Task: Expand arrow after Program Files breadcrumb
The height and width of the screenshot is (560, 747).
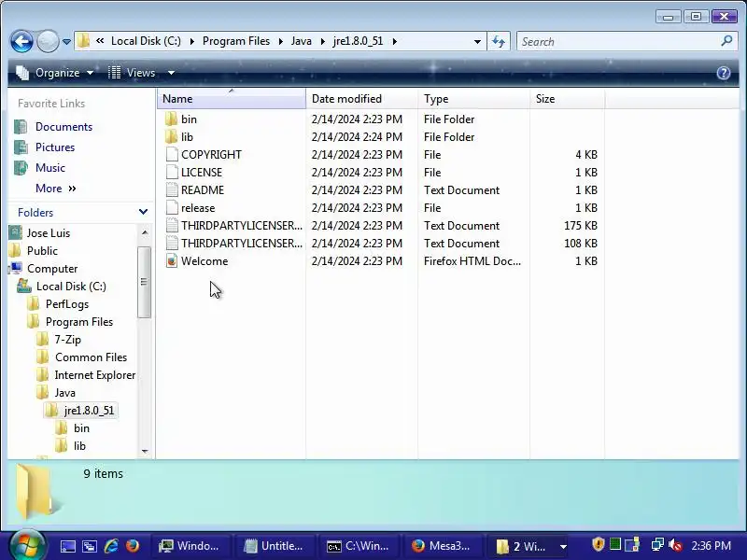Action: 281,41
